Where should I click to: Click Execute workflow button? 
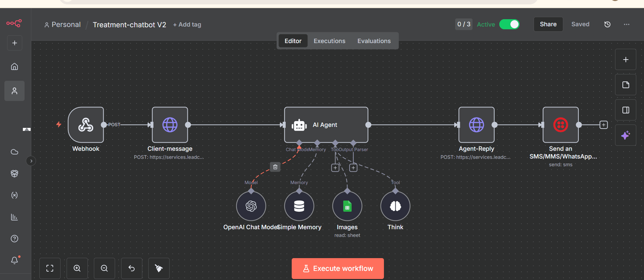pos(338,269)
